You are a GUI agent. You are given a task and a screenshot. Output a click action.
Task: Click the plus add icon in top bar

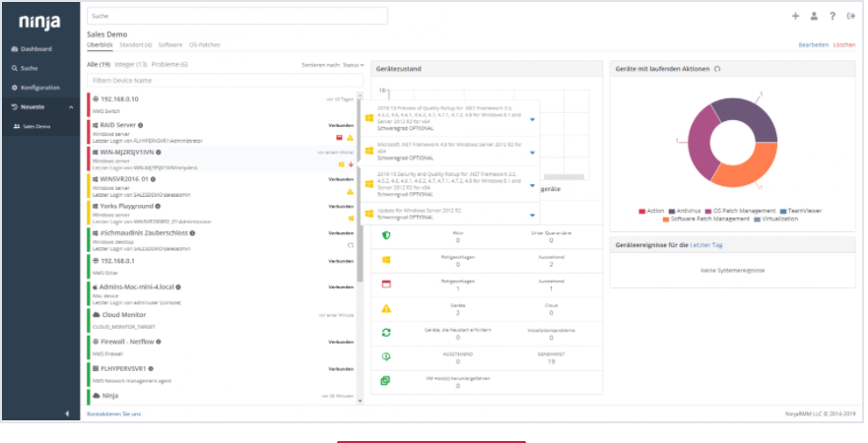pyautogui.click(x=796, y=16)
